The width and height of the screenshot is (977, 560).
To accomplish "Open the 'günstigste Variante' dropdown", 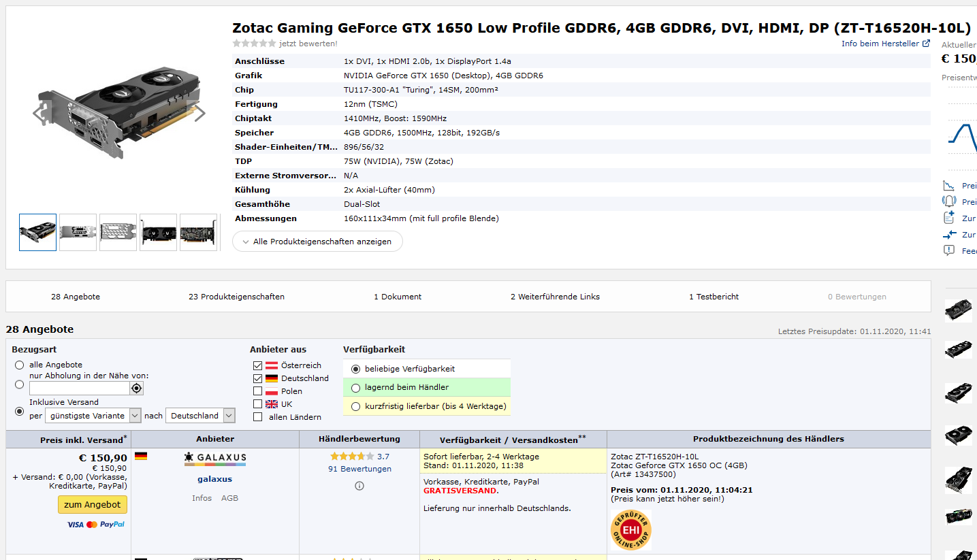I will point(93,416).
